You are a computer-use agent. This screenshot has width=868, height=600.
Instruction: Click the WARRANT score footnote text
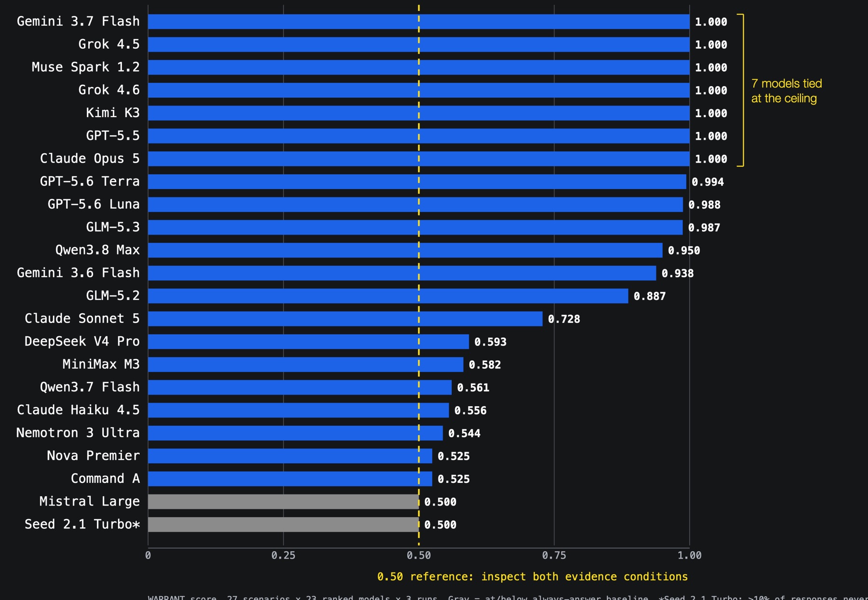click(x=508, y=597)
